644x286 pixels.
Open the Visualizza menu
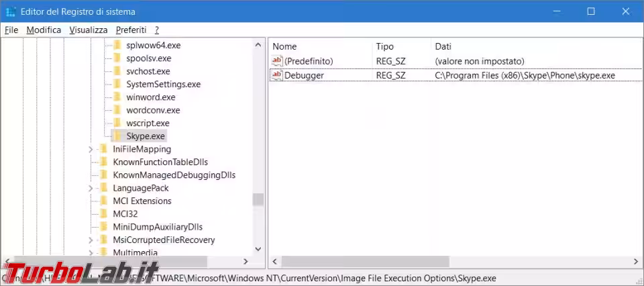click(x=89, y=30)
